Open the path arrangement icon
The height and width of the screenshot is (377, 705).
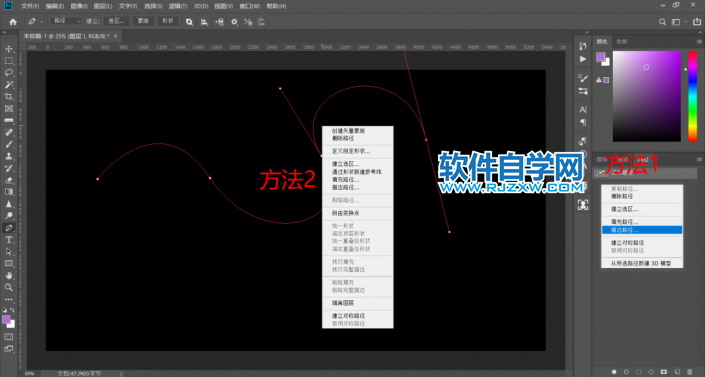point(219,22)
